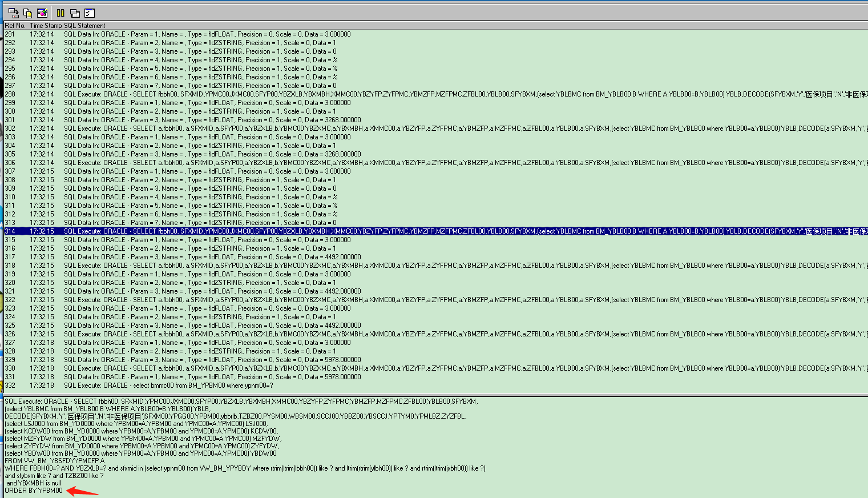
Task: Click the KCDW00 subquery line in detail pane
Action: [x=142, y=431]
